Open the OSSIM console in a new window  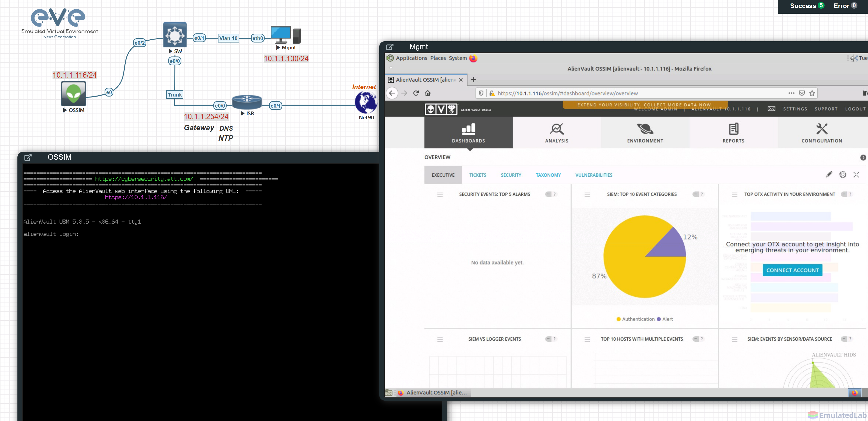(x=28, y=157)
